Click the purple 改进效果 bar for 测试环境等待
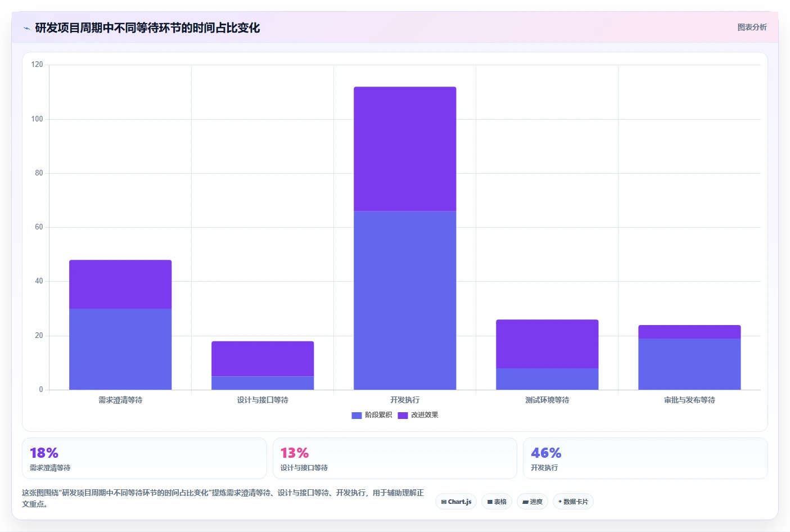This screenshot has width=790, height=532. [547, 344]
